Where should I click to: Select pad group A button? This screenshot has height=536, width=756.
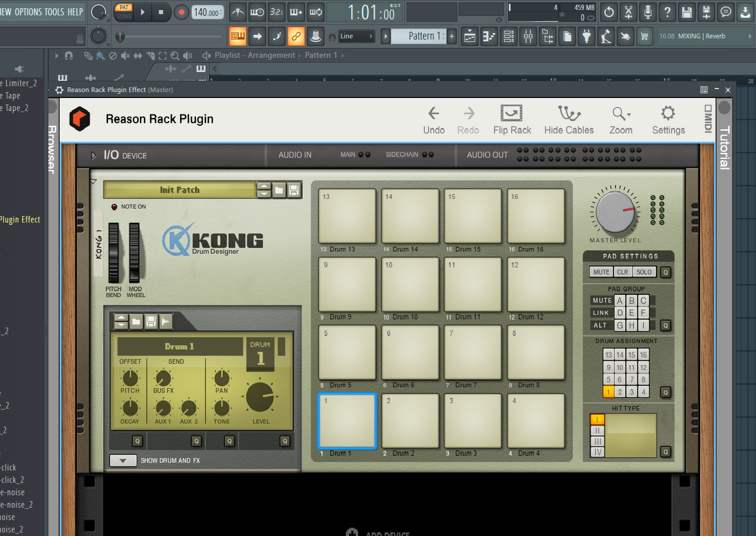click(620, 300)
